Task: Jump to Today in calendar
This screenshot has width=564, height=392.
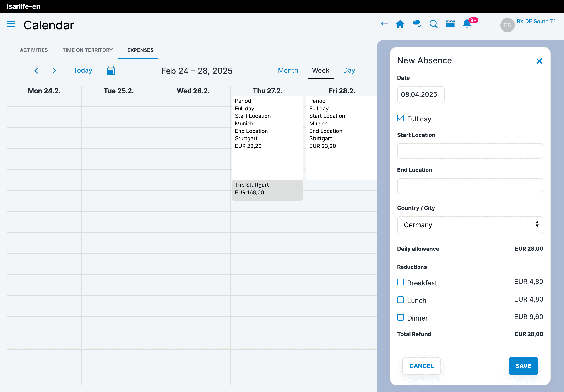Action: (x=83, y=71)
